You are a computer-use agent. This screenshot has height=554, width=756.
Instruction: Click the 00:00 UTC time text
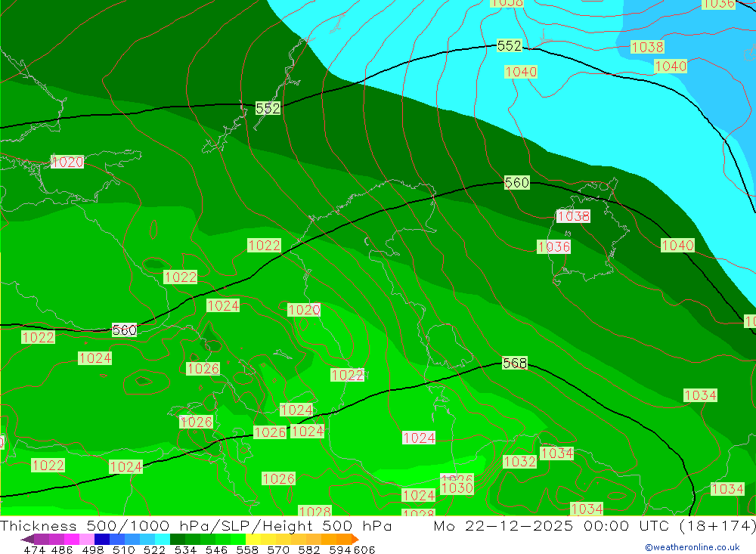pyautogui.click(x=626, y=525)
